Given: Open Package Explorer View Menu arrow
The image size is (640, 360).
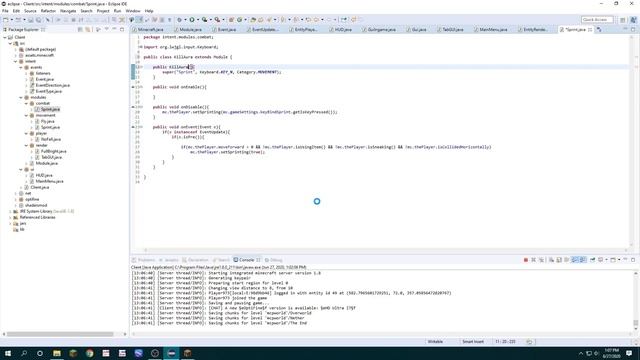Looking at the screenshot, I should [x=107, y=29].
